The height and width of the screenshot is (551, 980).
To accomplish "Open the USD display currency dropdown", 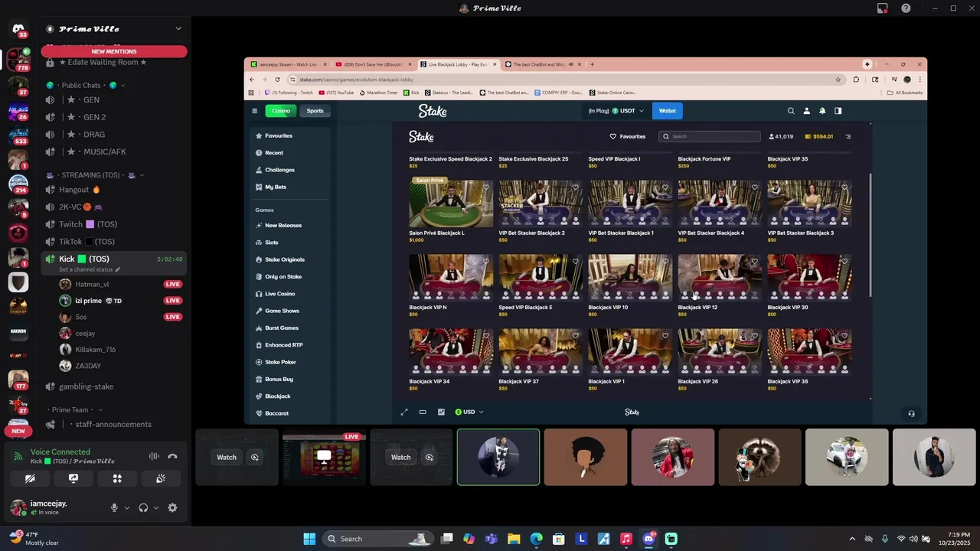I will (469, 412).
